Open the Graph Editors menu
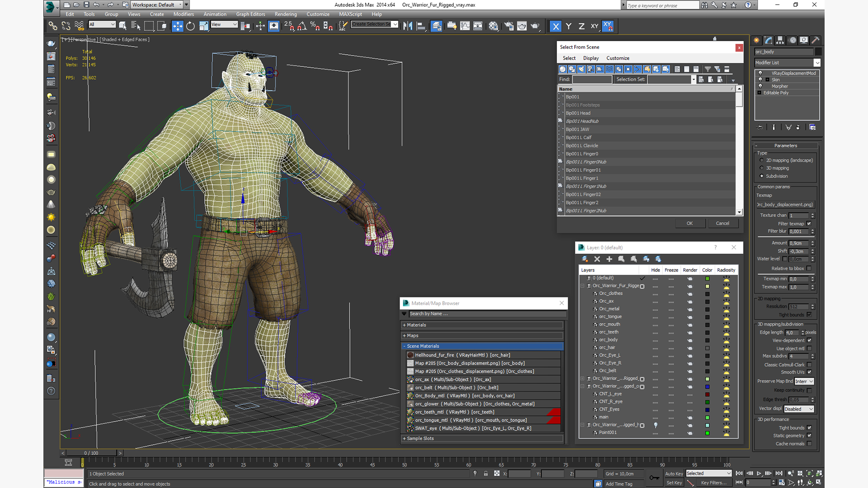868x488 pixels. [x=250, y=14]
